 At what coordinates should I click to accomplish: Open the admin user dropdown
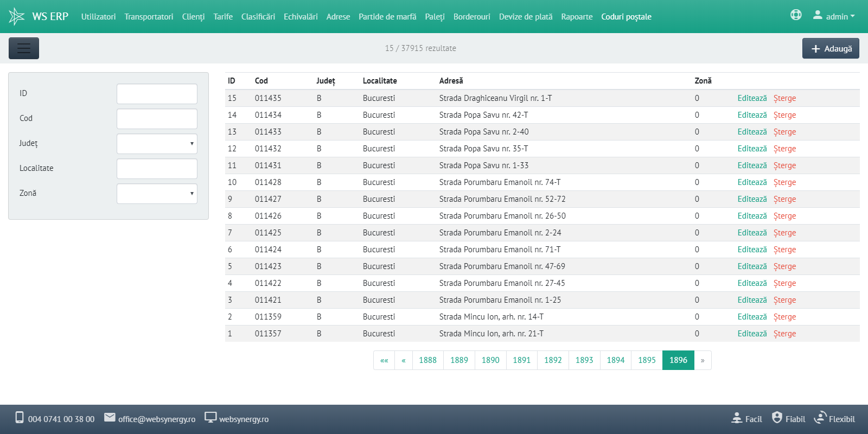tap(834, 16)
